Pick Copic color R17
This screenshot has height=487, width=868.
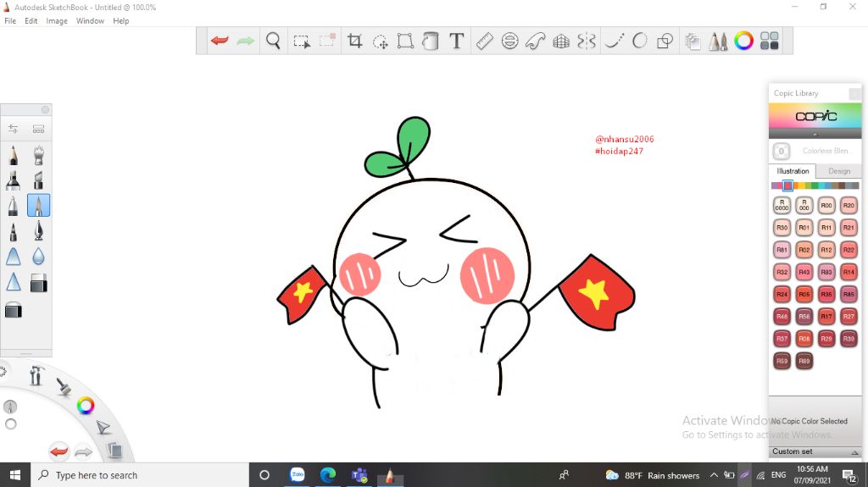click(x=826, y=317)
